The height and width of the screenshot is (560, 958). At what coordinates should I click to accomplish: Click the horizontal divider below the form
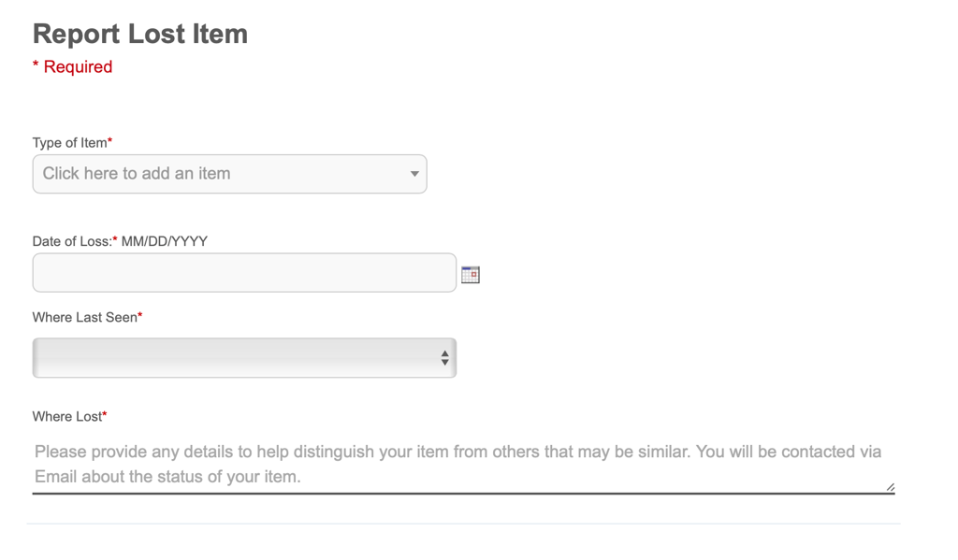coord(463,524)
